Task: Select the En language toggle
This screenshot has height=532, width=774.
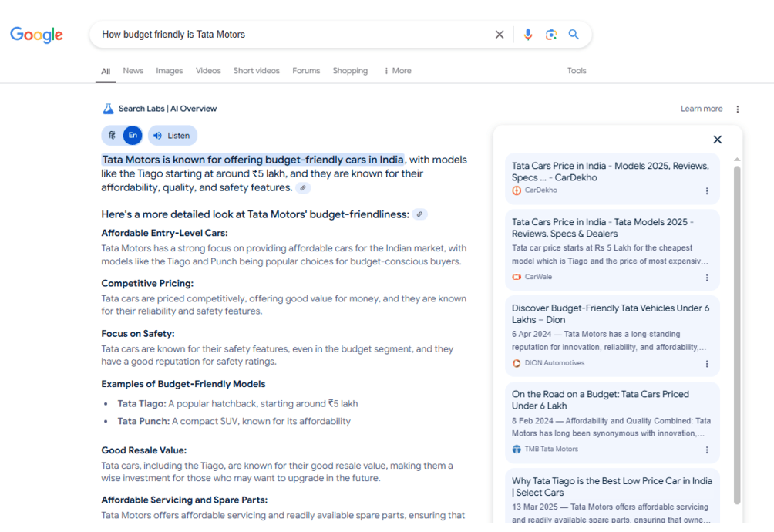Action: click(133, 136)
